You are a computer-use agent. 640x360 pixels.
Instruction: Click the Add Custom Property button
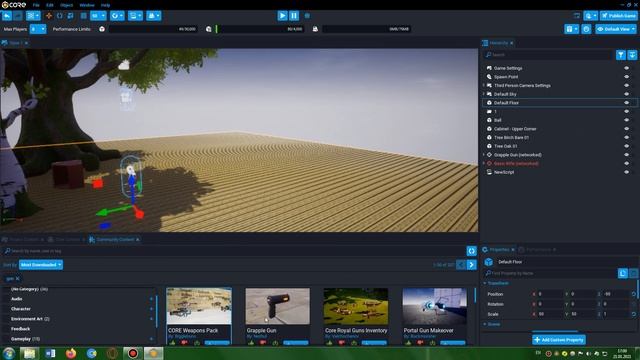[559, 340]
